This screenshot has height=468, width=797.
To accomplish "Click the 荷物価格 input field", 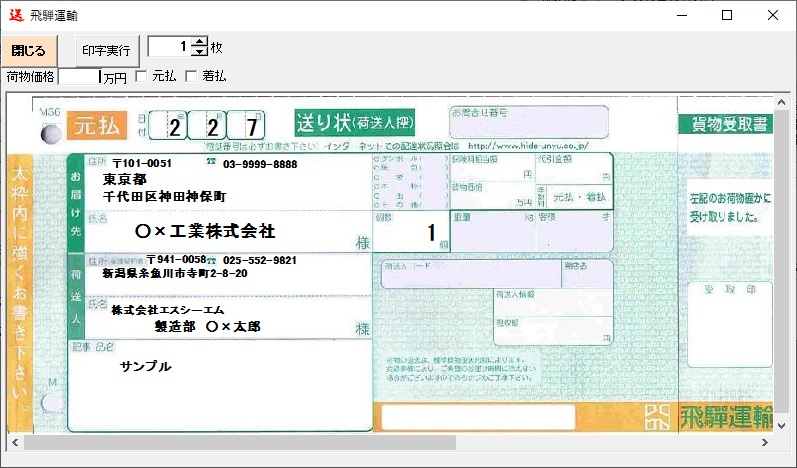I will [x=80, y=77].
